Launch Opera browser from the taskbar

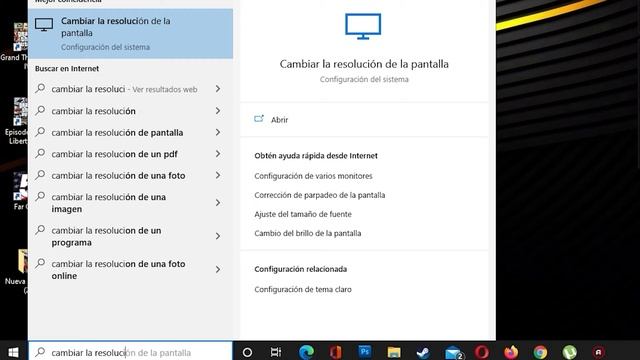coord(482,352)
